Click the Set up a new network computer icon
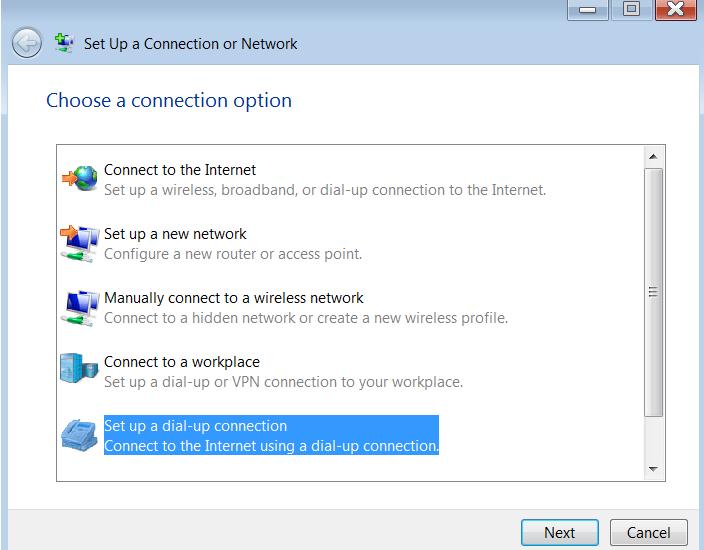 [79, 244]
